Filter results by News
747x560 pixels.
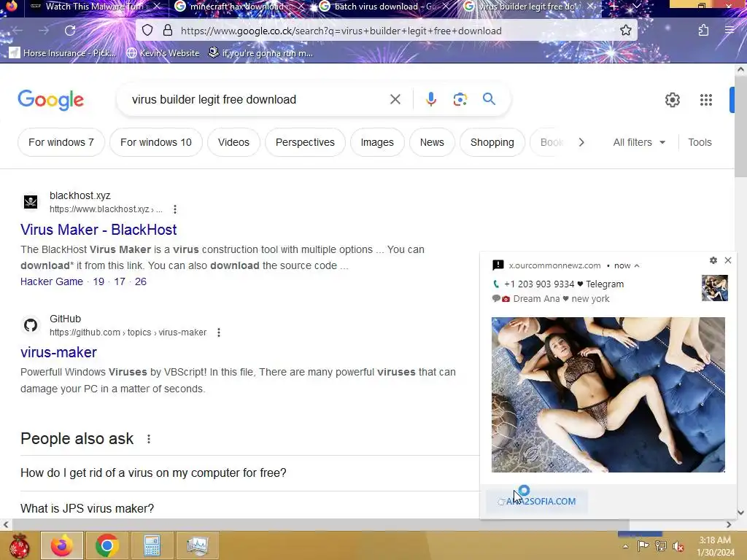tap(432, 142)
